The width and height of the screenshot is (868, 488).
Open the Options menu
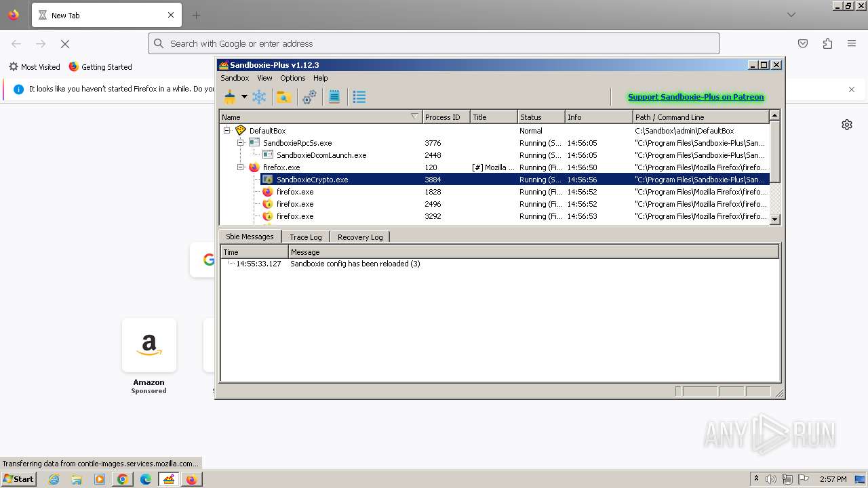293,78
